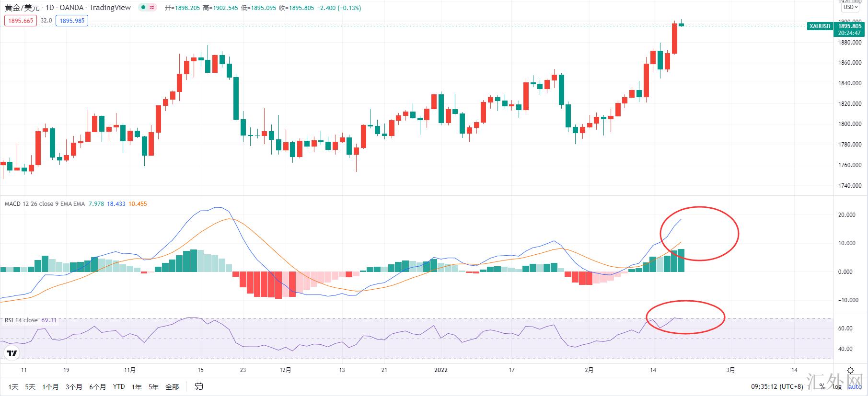Click the 20.000 MACD axis label
868x396 pixels.
(846, 215)
